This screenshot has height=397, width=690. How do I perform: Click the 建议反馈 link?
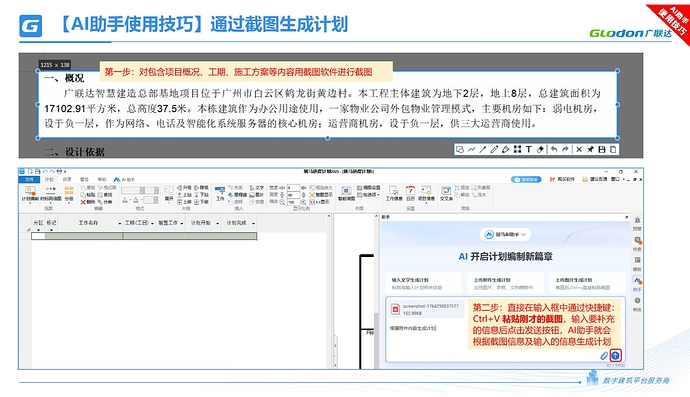[x=595, y=180]
